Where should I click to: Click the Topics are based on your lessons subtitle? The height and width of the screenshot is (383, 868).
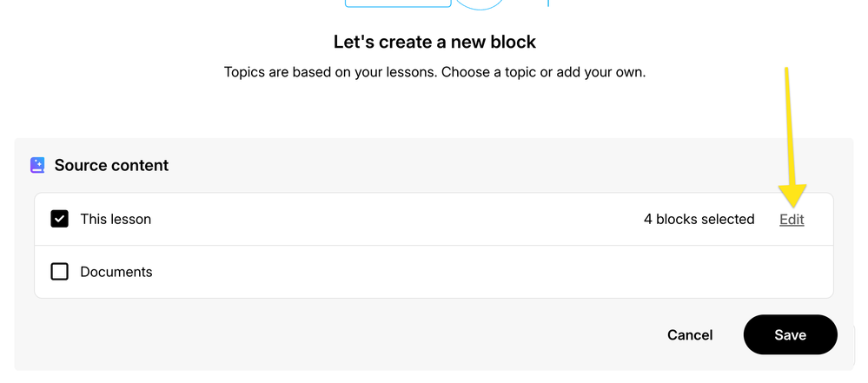click(434, 72)
